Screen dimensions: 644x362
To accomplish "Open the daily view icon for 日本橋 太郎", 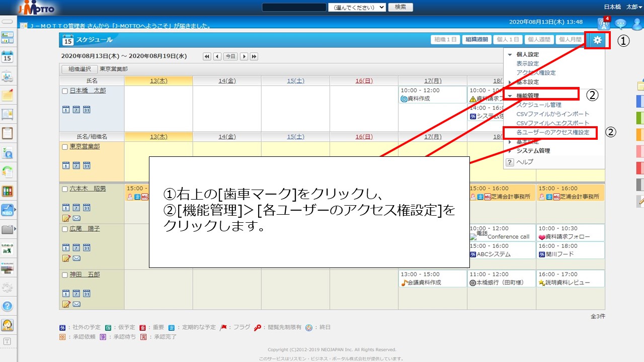I will pyautogui.click(x=66, y=110).
